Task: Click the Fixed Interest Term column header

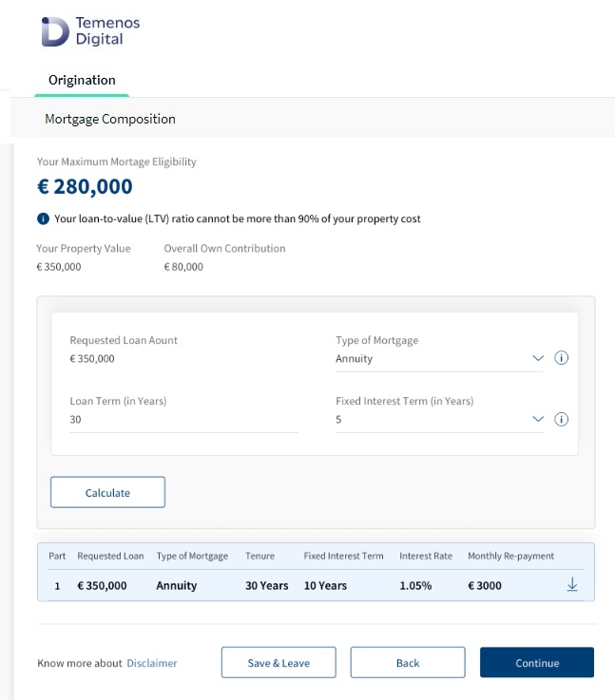Action: [343, 556]
